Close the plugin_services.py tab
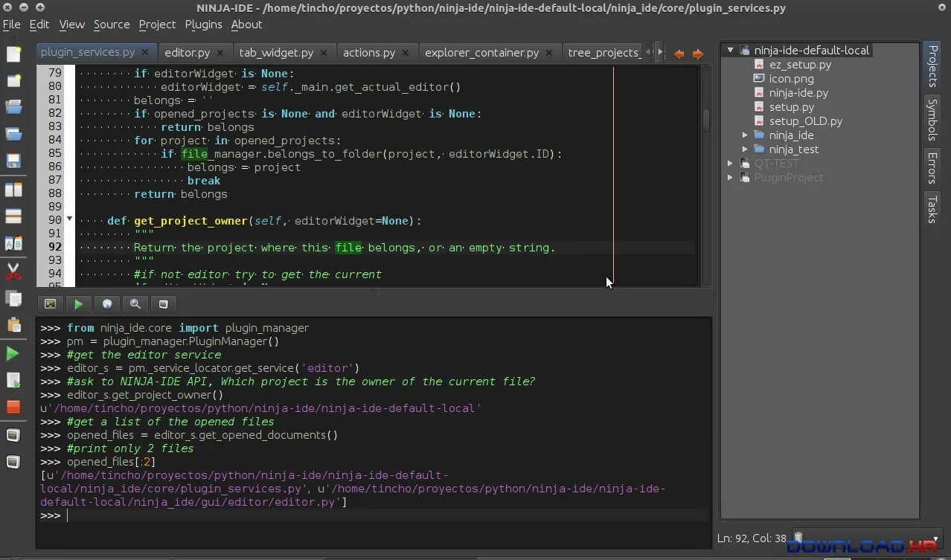 pyautogui.click(x=147, y=52)
